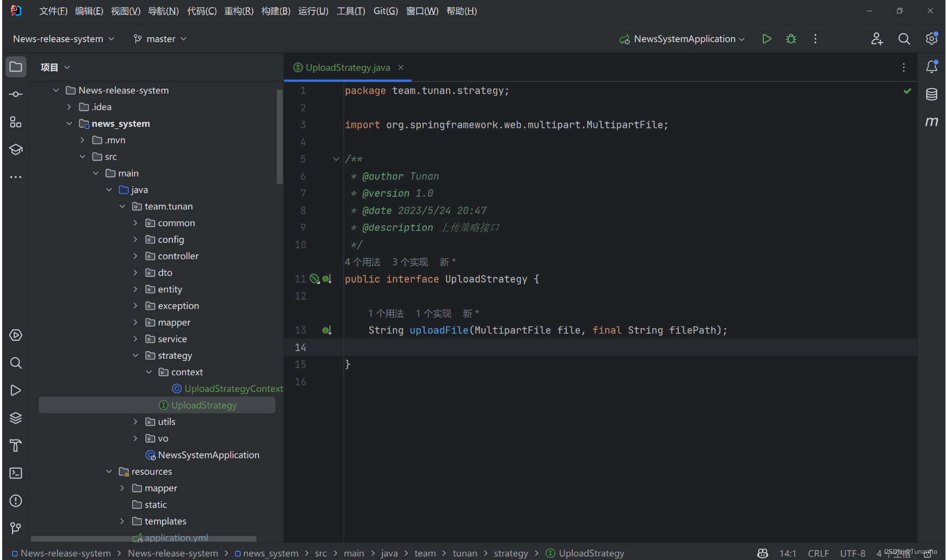Open the Problems tool window
Image resolution: width=946 pixels, height=560 pixels.
click(15, 500)
